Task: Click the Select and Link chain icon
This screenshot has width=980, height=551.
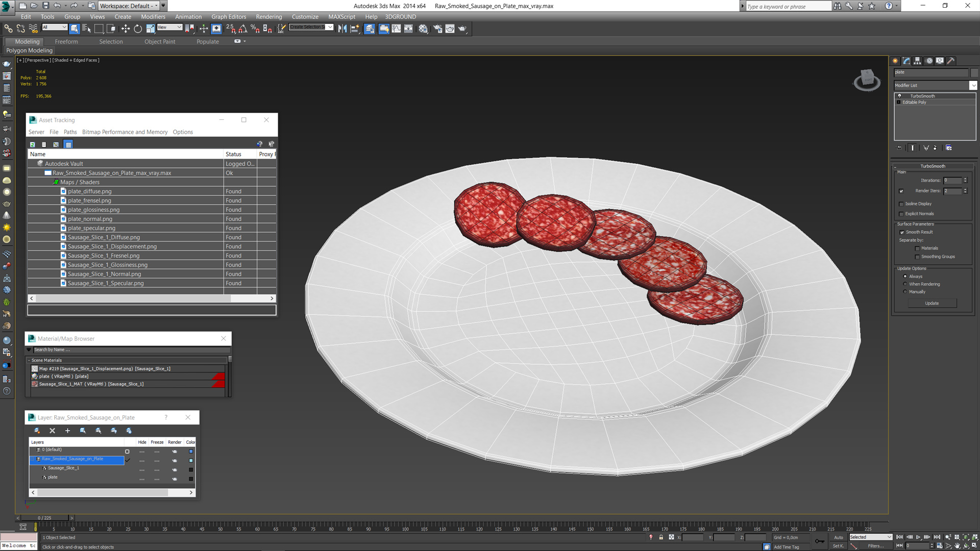Action: coord(8,29)
